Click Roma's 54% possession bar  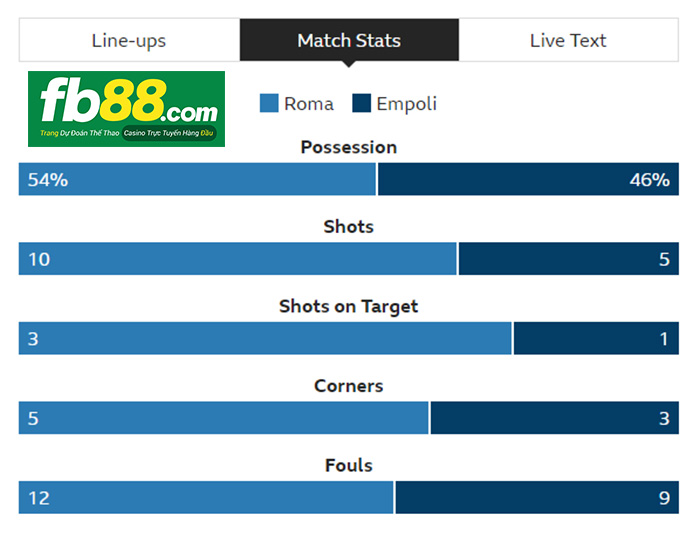click(x=197, y=179)
